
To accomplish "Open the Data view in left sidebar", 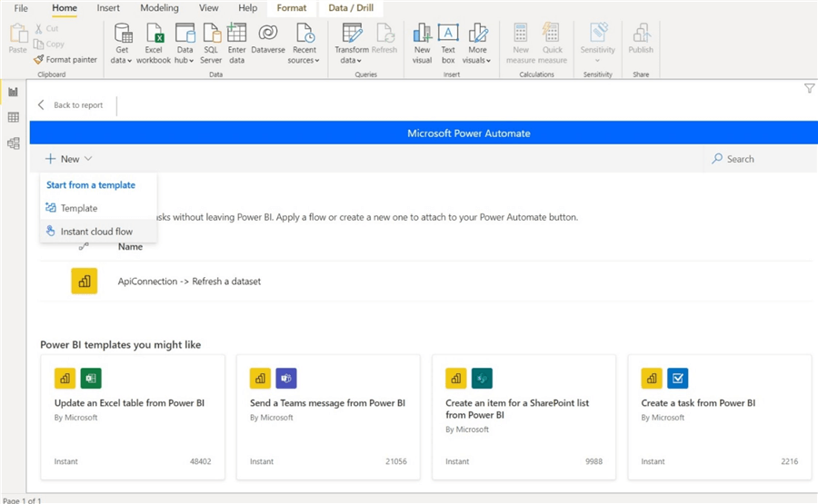I will [x=13, y=117].
